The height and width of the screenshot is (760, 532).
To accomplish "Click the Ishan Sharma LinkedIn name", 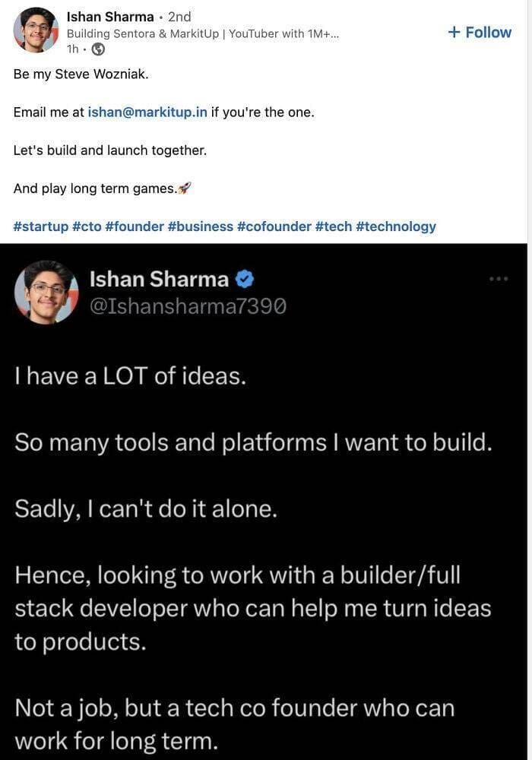I will pyautogui.click(x=110, y=16).
